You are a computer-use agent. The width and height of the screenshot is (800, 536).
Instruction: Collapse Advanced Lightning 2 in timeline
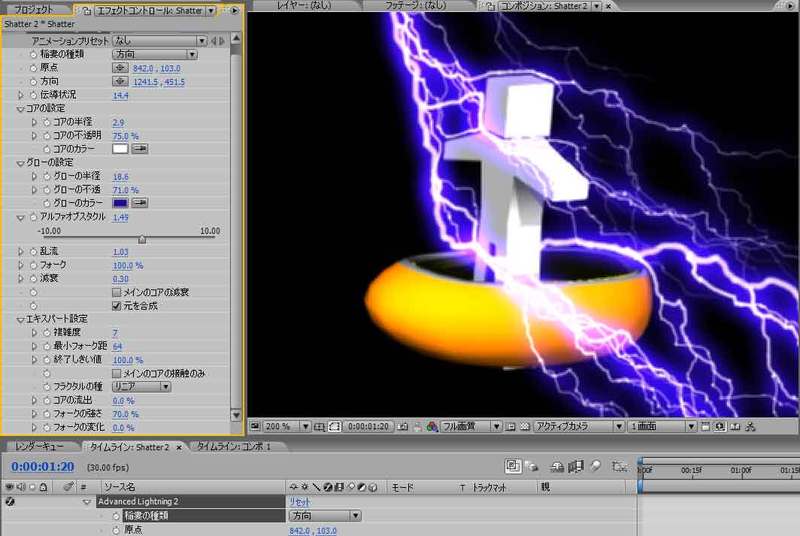pos(87,502)
